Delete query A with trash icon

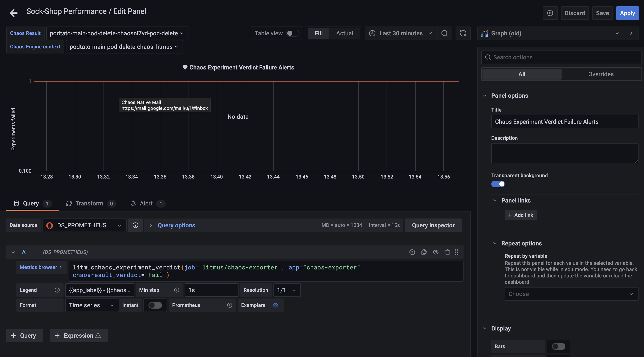447,252
